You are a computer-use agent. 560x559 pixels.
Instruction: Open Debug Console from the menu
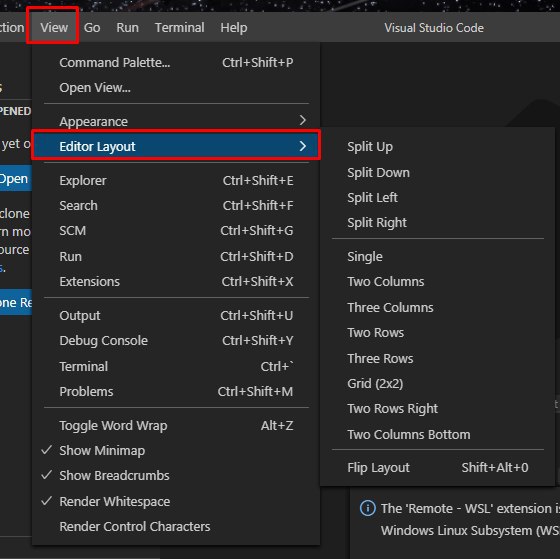(176, 340)
